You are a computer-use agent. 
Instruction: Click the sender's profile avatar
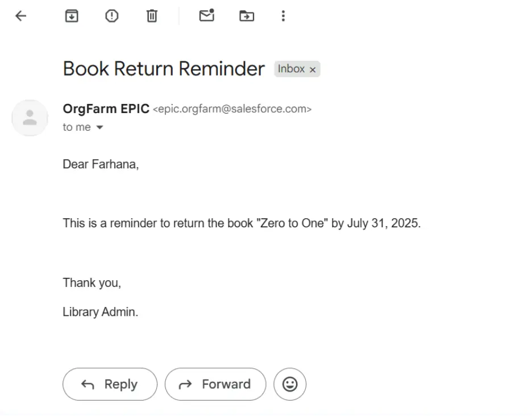pos(30,118)
